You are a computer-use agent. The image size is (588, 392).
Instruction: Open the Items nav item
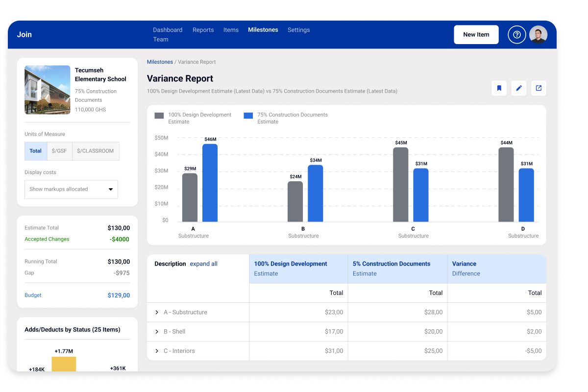(231, 30)
